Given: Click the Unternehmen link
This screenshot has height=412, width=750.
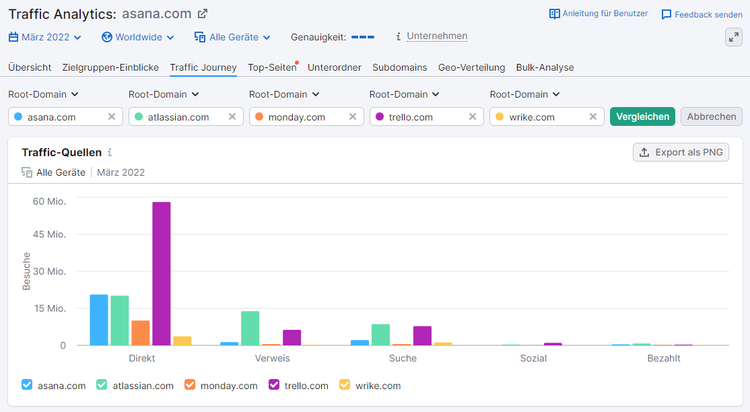Looking at the screenshot, I should (x=437, y=36).
